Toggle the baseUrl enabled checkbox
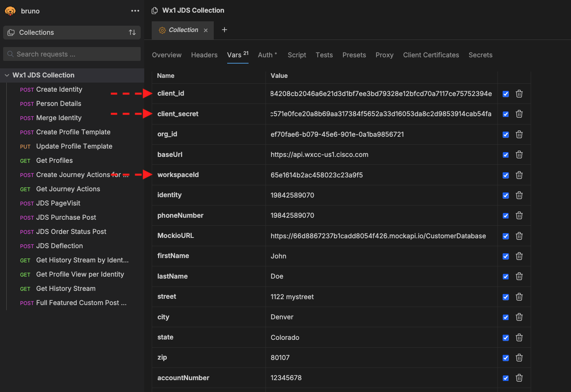571x392 pixels. tap(506, 155)
